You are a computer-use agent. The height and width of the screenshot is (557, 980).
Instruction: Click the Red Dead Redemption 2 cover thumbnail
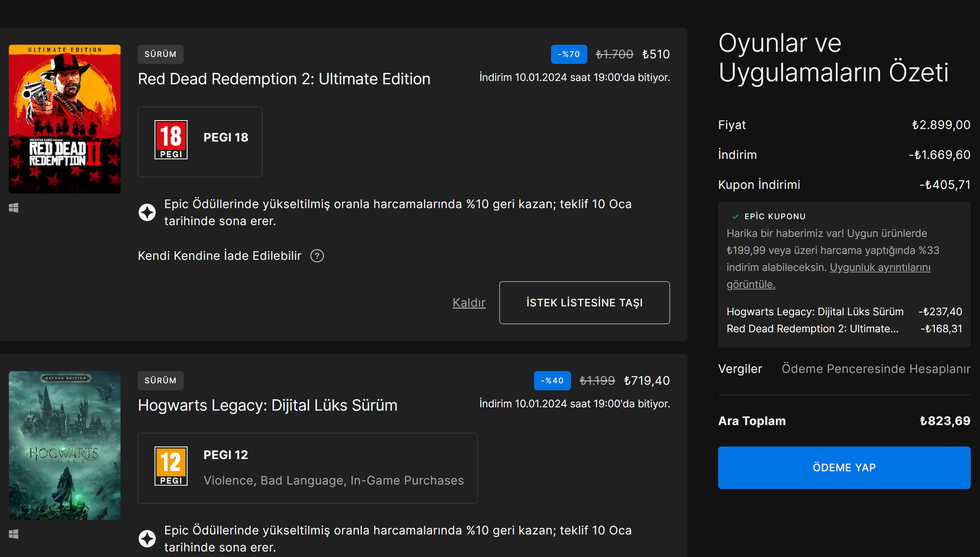click(65, 119)
